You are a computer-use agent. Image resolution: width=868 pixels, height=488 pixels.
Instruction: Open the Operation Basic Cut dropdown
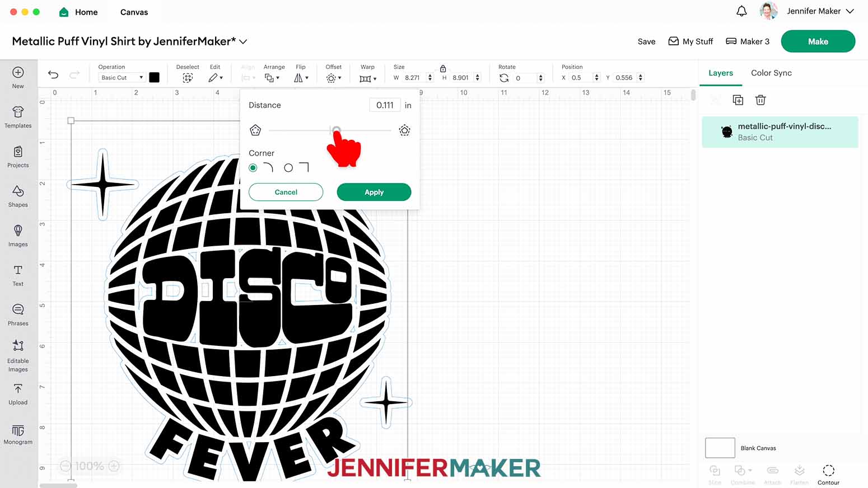pyautogui.click(x=122, y=78)
